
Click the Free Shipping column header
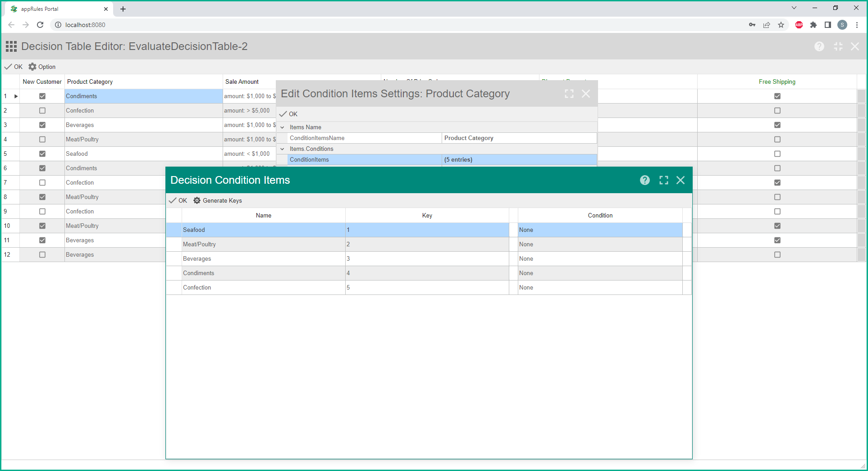(777, 82)
